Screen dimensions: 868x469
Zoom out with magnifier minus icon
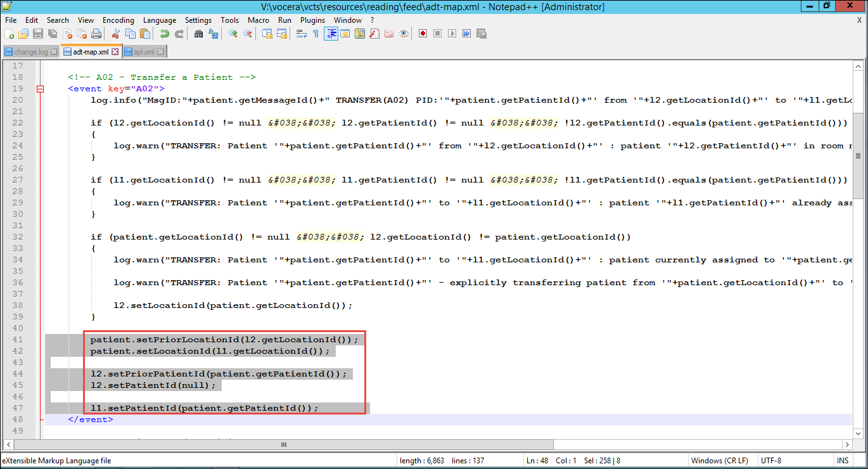[x=248, y=34]
